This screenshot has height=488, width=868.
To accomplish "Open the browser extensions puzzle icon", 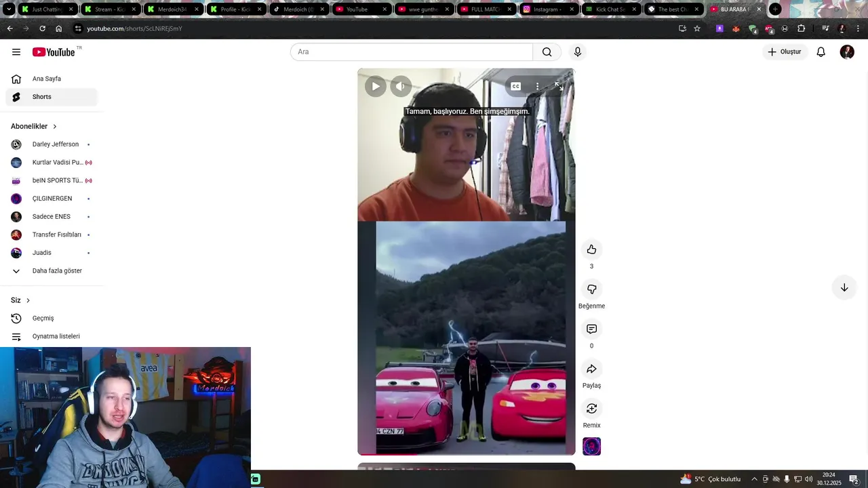I will (x=802, y=28).
